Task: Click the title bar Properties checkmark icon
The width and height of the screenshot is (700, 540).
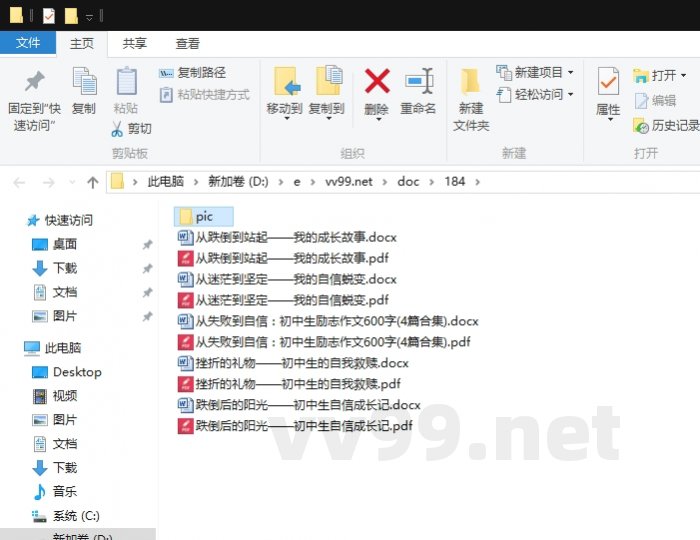Action: [x=49, y=17]
